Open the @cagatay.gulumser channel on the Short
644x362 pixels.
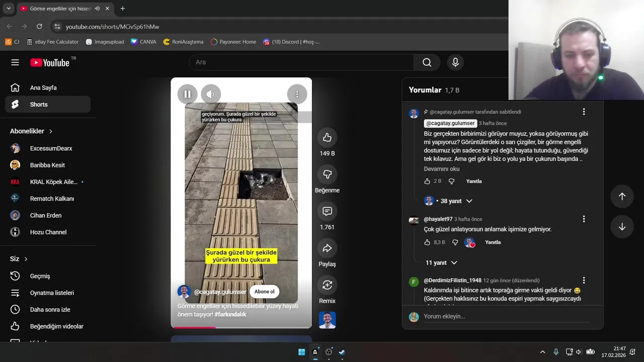(x=220, y=292)
